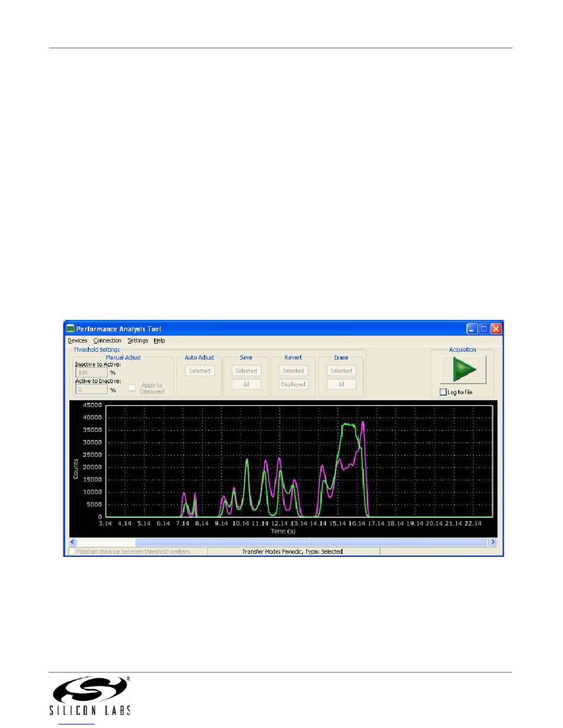
Task: Click the horizontal scrollbar thumb under the graph
Action: [x=311, y=542]
